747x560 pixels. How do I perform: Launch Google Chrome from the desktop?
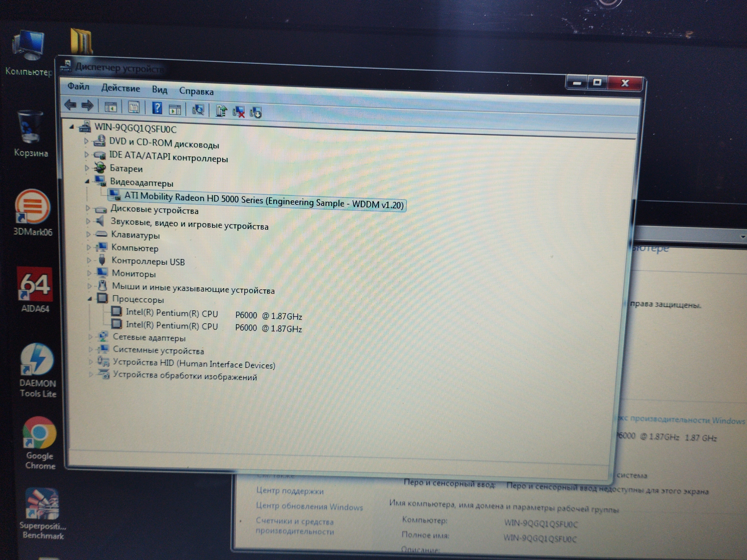click(40, 443)
